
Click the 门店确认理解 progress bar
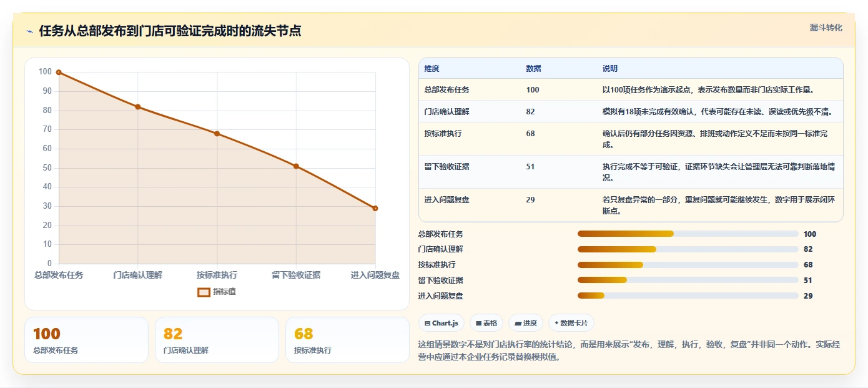[688, 249]
